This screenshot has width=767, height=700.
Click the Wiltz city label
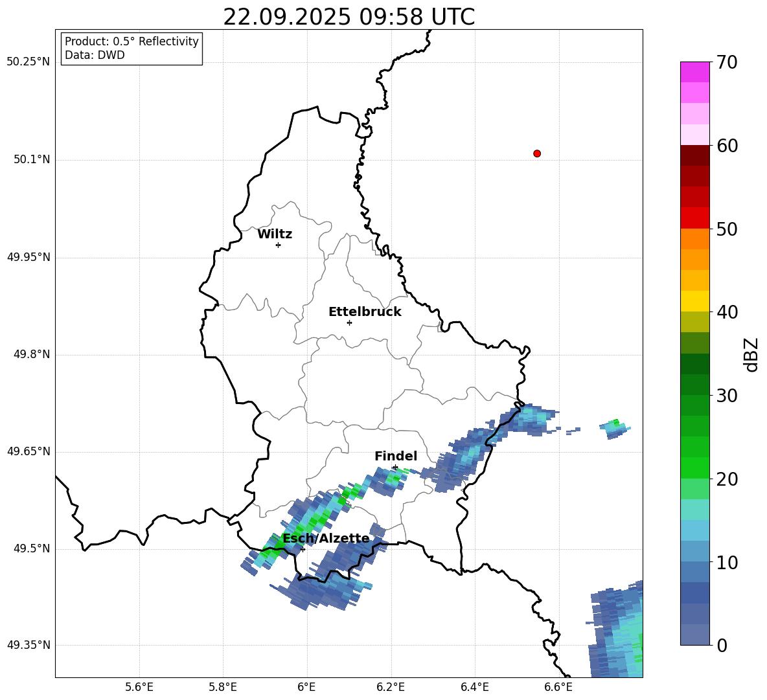275,234
